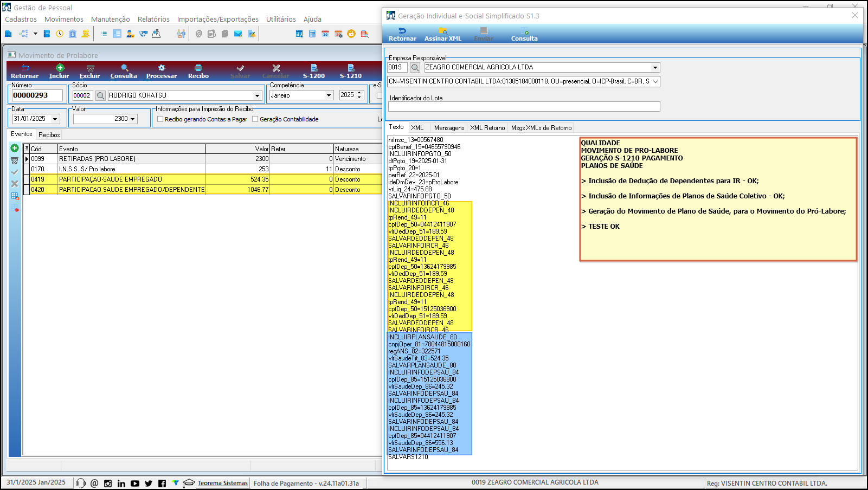Click the year 2025 spinner arrows
Image resolution: width=868 pixels, height=490 pixels.
pyautogui.click(x=359, y=95)
